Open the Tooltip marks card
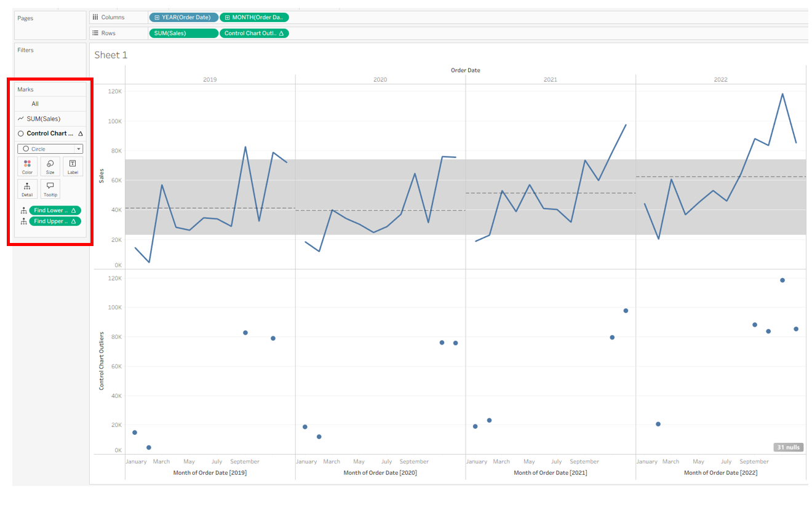This screenshot has height=505, width=812. [x=50, y=189]
